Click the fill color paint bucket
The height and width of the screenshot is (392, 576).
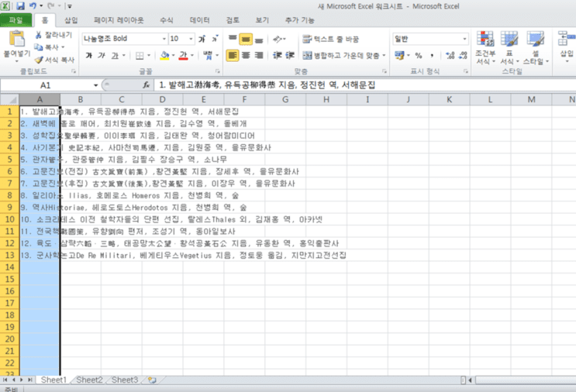coord(165,56)
